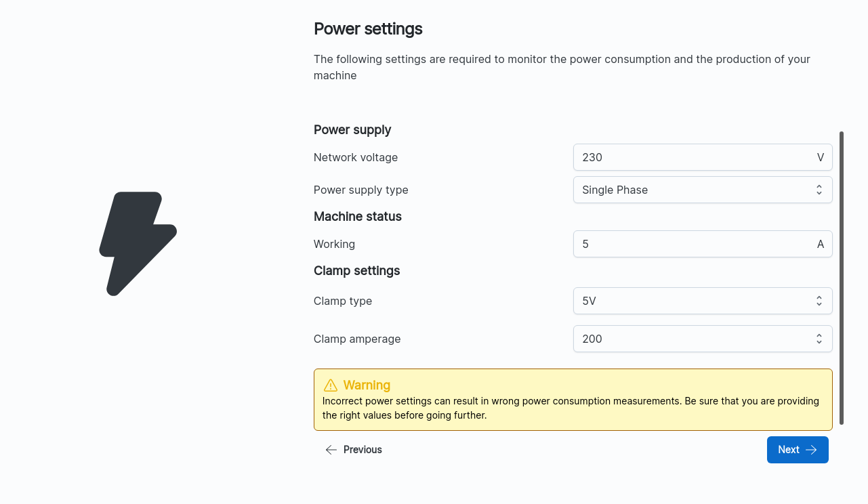868x504 pixels.
Task: Click the up-down chevron of Power supply type selector
Action: click(819, 190)
